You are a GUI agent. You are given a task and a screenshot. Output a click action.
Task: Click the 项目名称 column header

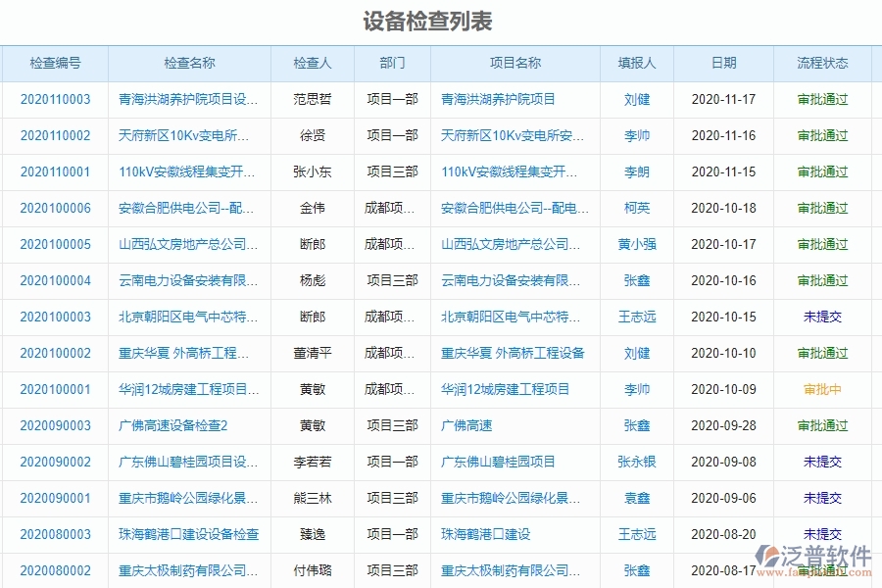click(x=516, y=63)
